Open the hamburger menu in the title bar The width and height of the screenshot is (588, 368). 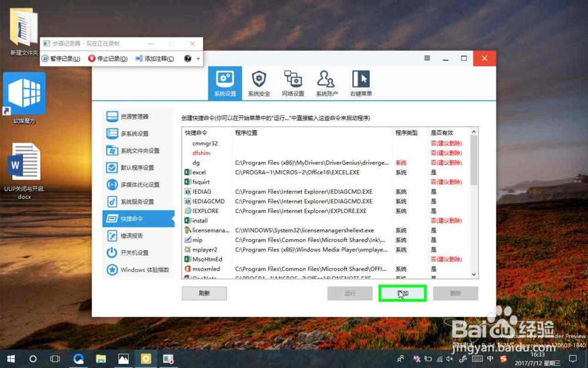(426, 58)
